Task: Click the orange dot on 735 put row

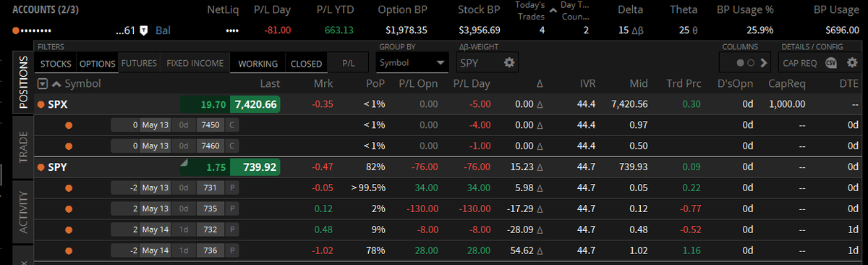Action: tap(69, 209)
